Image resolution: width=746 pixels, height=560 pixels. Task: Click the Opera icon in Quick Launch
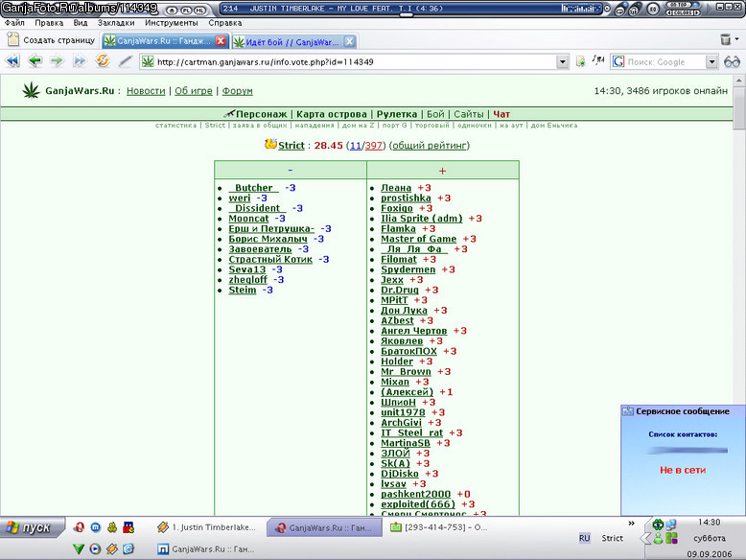(79, 527)
